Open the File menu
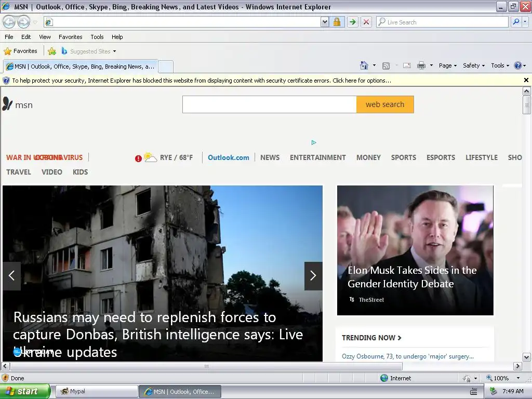This screenshot has height=399, width=532. [9, 37]
